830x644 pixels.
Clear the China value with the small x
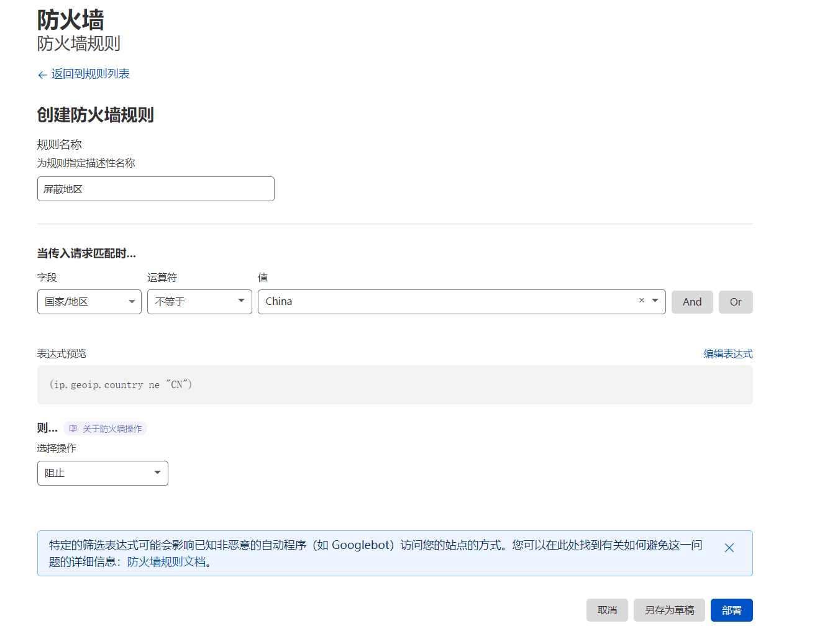click(x=642, y=301)
